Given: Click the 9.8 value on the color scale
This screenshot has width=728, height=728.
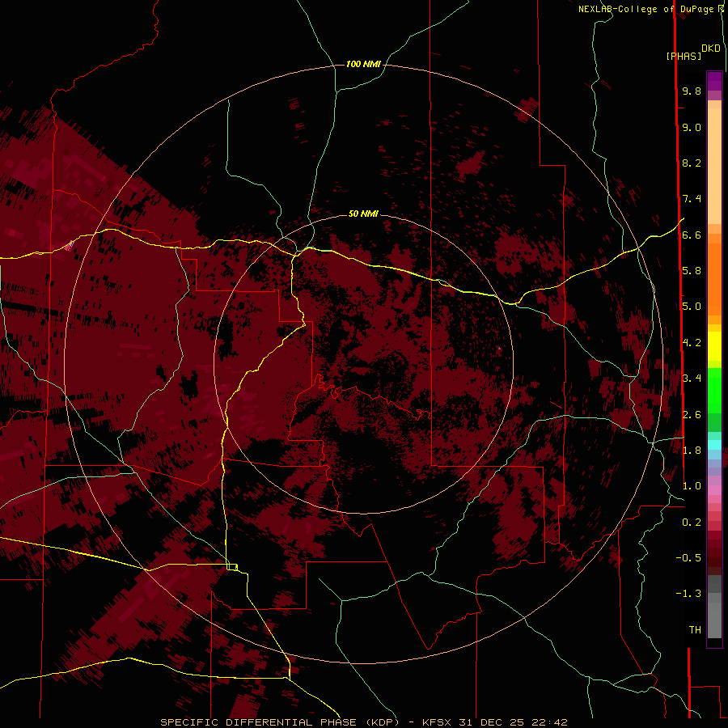Looking at the screenshot, I should [x=692, y=91].
